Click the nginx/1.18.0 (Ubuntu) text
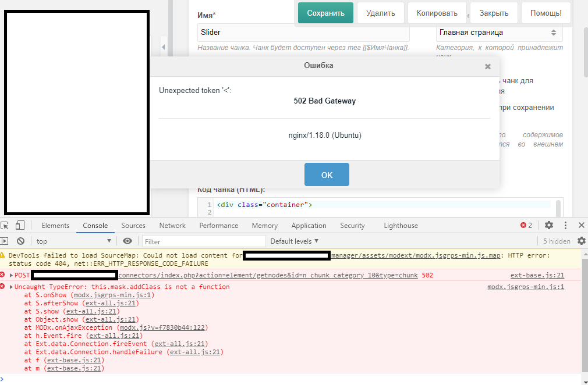The height and width of the screenshot is (385, 588). [325, 135]
